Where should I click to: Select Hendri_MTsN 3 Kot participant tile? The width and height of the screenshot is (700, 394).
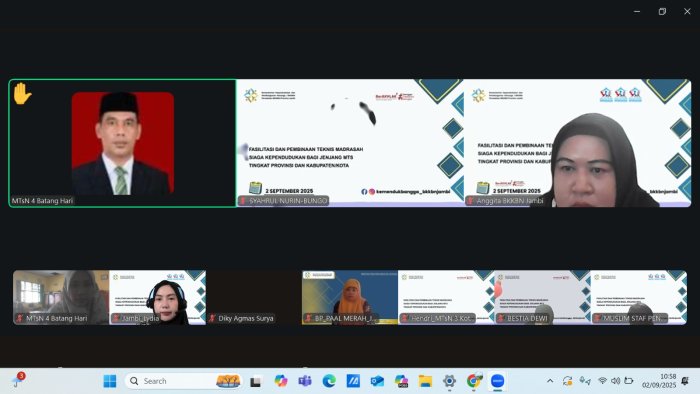(x=446, y=297)
